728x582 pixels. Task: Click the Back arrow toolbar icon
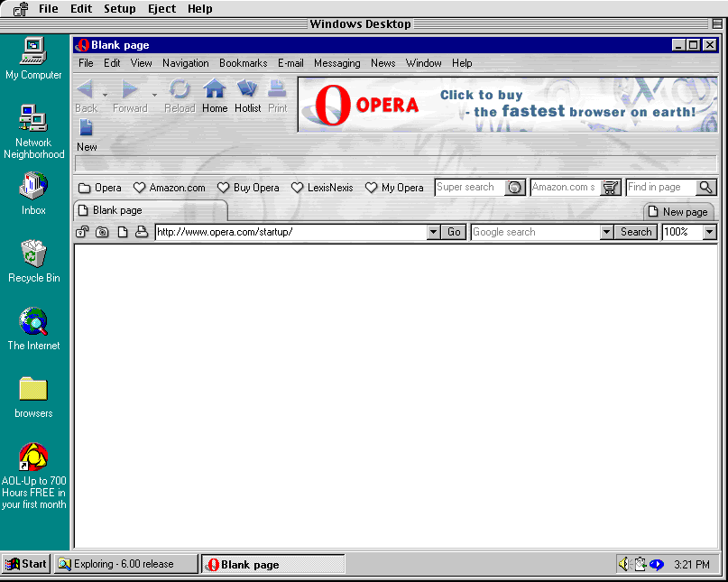86,88
